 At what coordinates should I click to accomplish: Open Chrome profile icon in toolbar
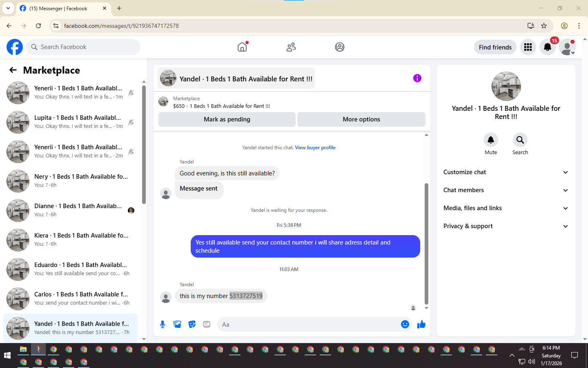[x=564, y=26]
